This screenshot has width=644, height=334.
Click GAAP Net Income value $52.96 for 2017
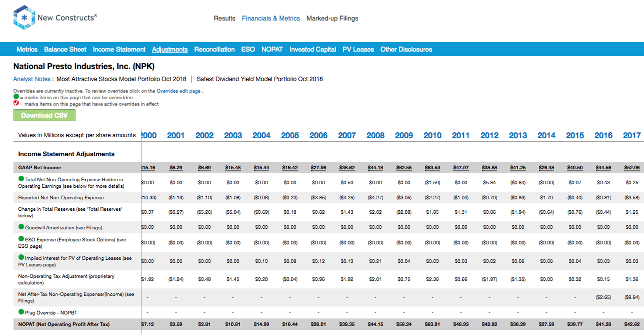point(632,167)
